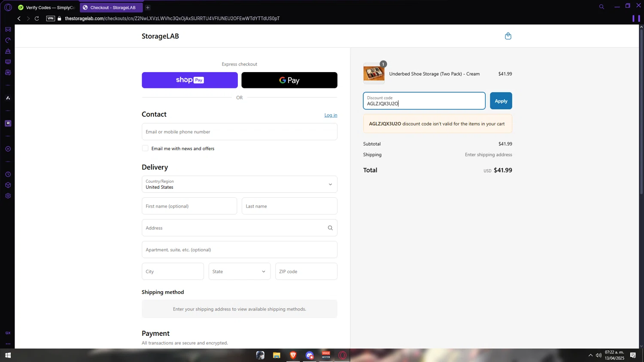Expand the Country/Region dropdown
Viewport: 644px width, 362px height.
pos(240,184)
